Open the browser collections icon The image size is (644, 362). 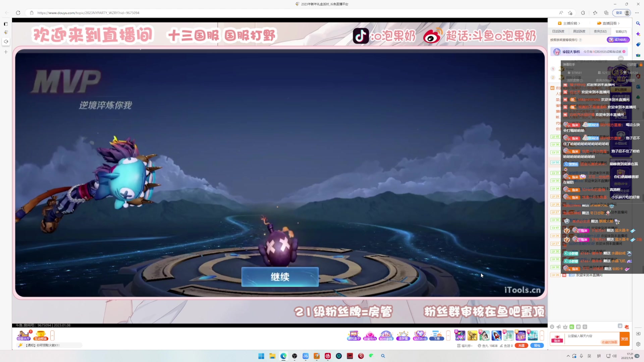tap(606, 13)
